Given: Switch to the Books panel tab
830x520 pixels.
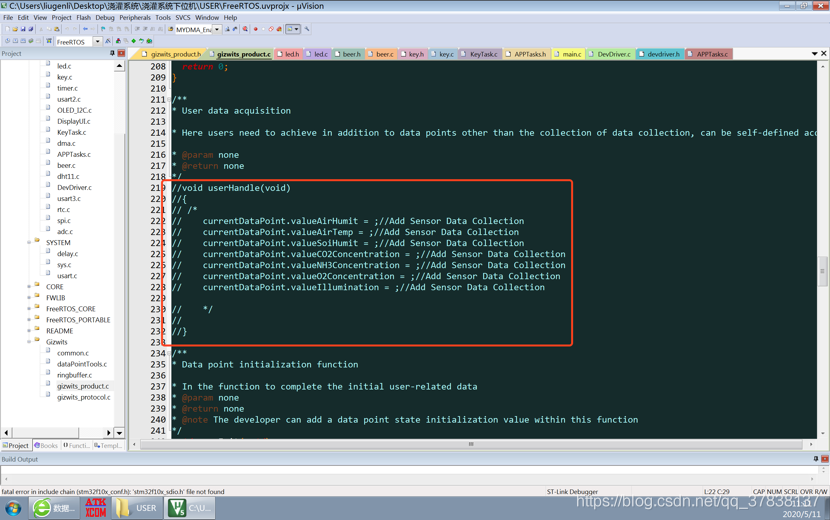Looking at the screenshot, I should point(46,446).
